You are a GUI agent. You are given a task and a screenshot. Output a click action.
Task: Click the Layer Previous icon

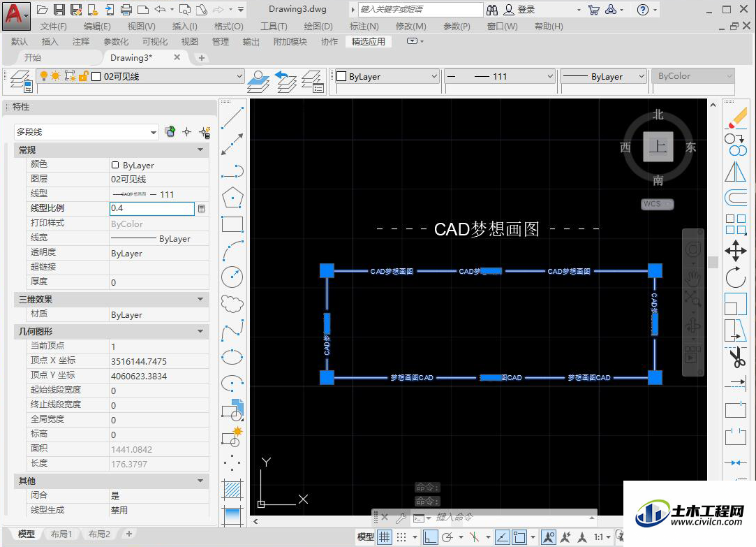point(286,81)
